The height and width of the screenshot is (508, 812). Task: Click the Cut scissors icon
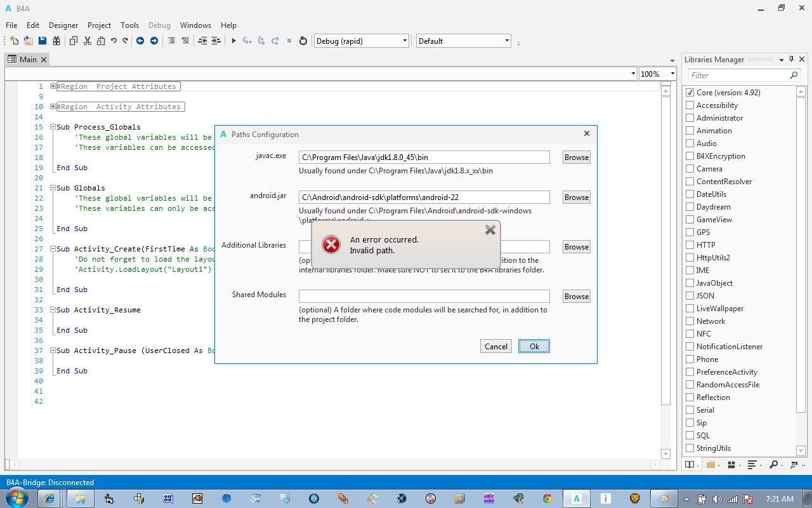pos(88,41)
